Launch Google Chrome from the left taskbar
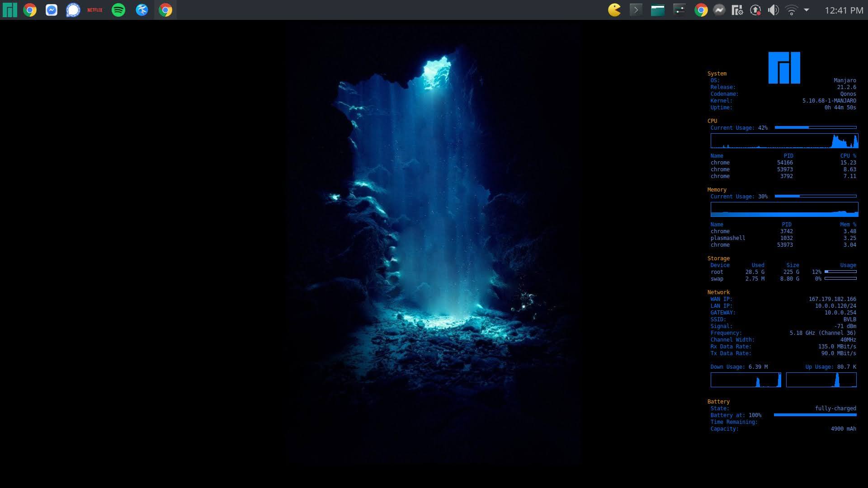Screen dimensions: 868x488 coord(30,10)
